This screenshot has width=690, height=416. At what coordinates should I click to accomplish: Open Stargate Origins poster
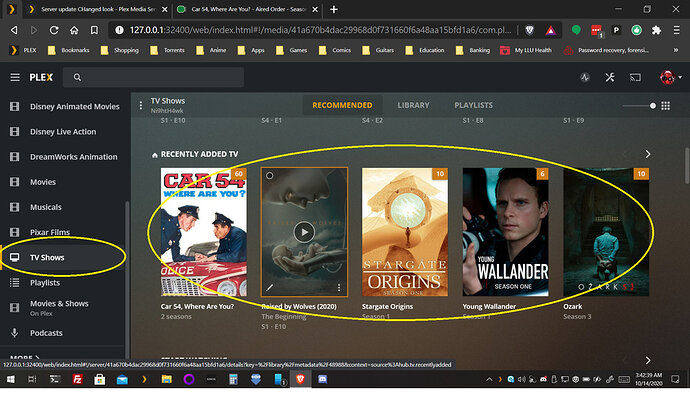point(405,232)
